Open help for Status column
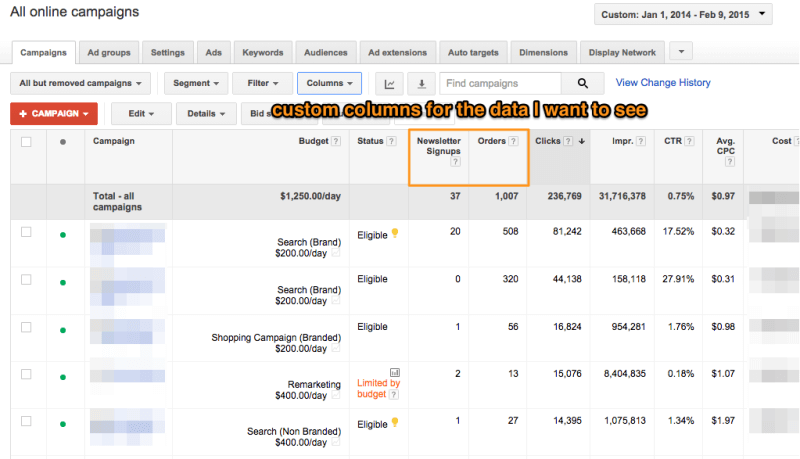Image resolution: width=800 pixels, height=459 pixels. click(x=391, y=141)
